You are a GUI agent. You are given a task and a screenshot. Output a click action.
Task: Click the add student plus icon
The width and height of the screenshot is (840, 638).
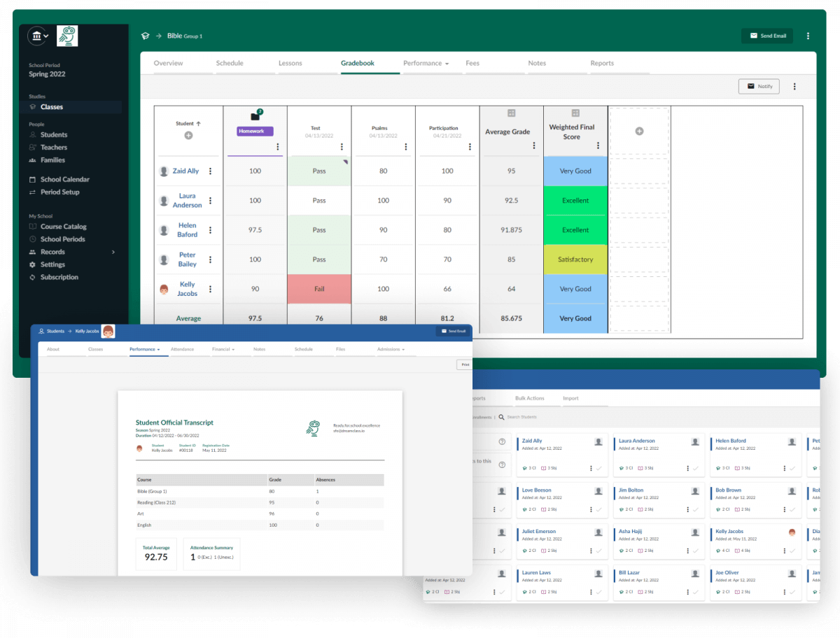click(188, 136)
